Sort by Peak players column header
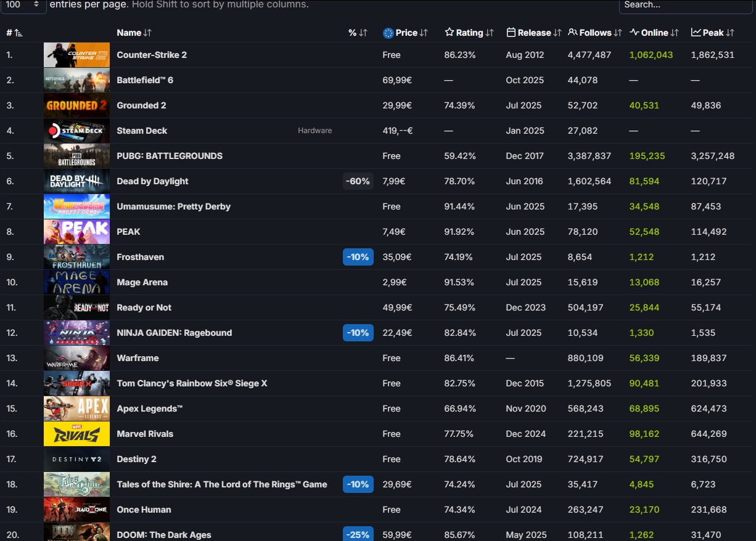 click(x=712, y=33)
